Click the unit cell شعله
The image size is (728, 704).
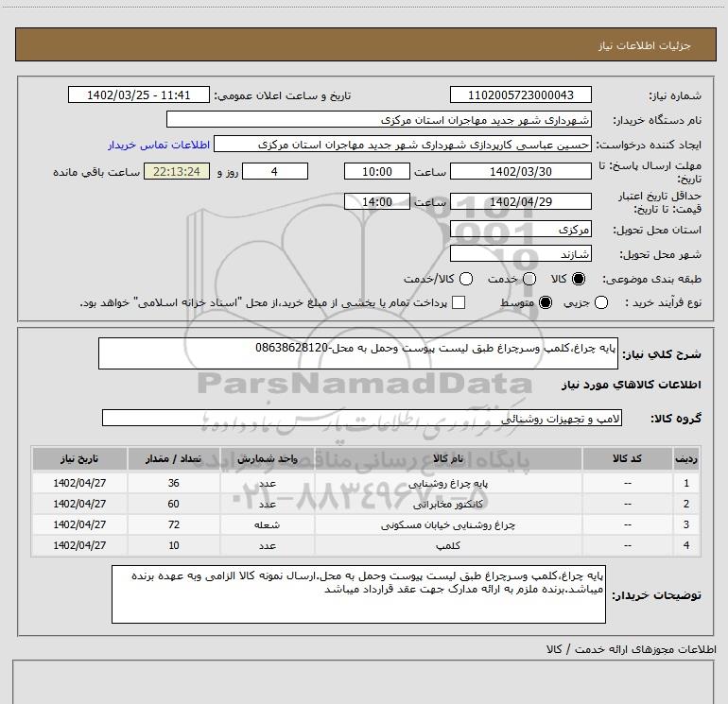268,524
